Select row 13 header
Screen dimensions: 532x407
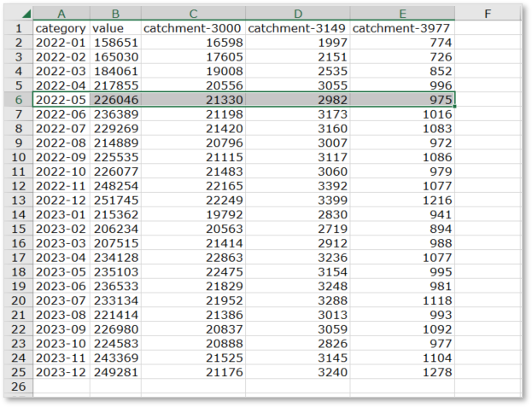pyautogui.click(x=18, y=199)
